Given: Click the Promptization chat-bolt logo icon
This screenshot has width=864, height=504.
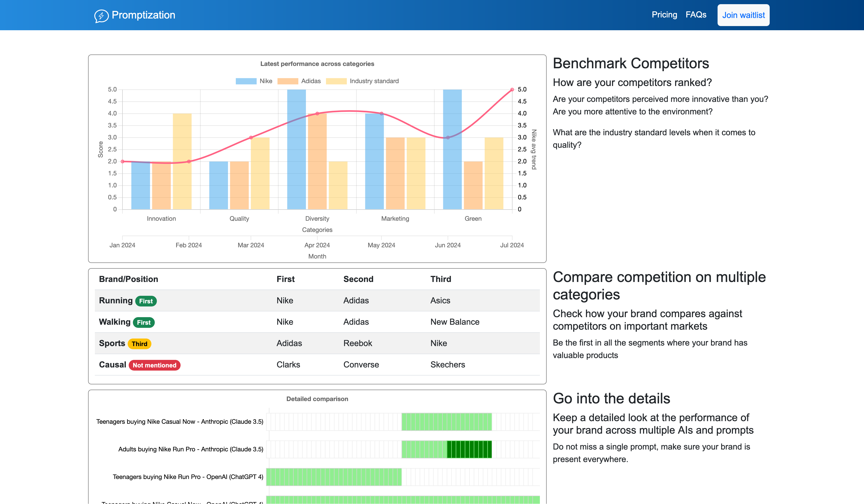Looking at the screenshot, I should click(x=101, y=15).
